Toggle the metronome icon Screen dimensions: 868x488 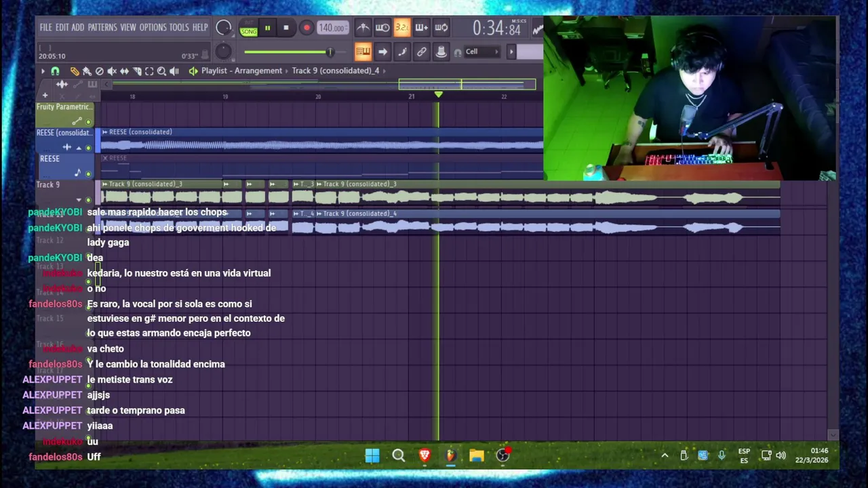coord(363,28)
